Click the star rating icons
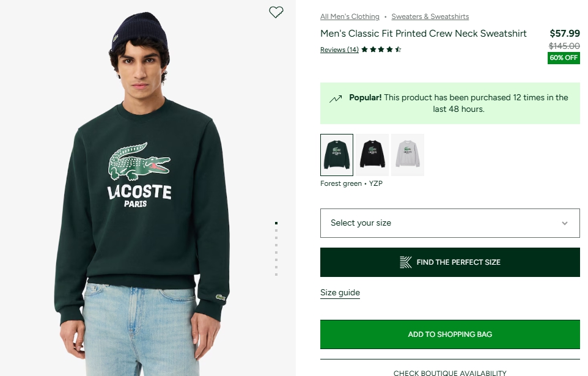 pyautogui.click(x=381, y=50)
